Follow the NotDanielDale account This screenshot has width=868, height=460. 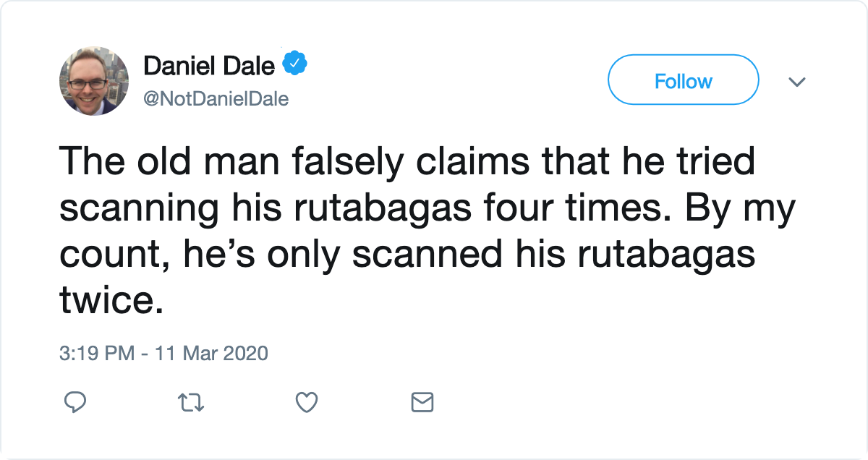(684, 81)
